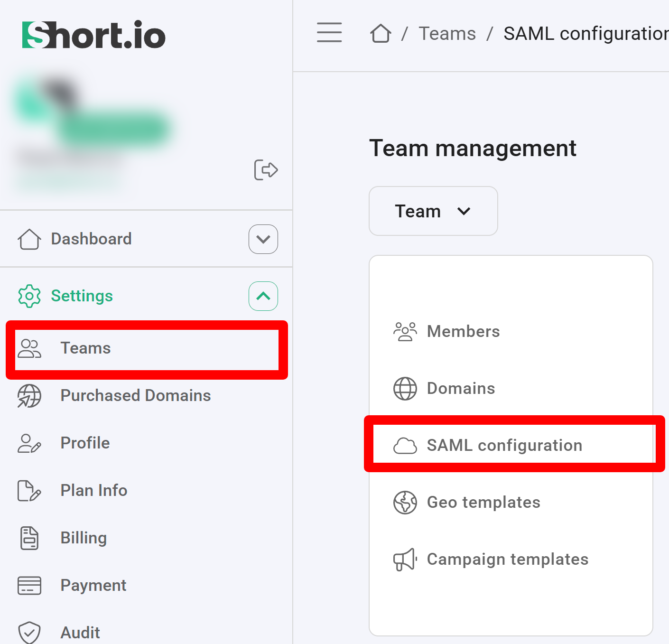Open the Members section
Image resolution: width=669 pixels, height=644 pixels.
click(463, 331)
